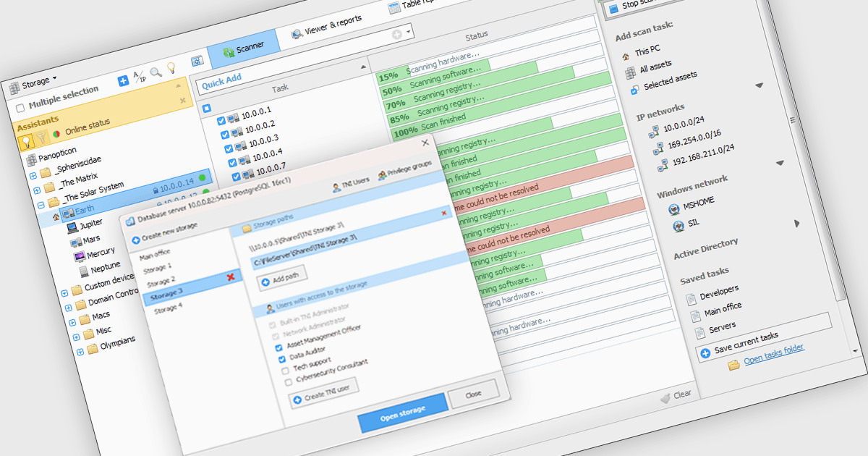The image size is (868, 456).
Task: Click the Panopticon storage root icon
Action: point(31,159)
